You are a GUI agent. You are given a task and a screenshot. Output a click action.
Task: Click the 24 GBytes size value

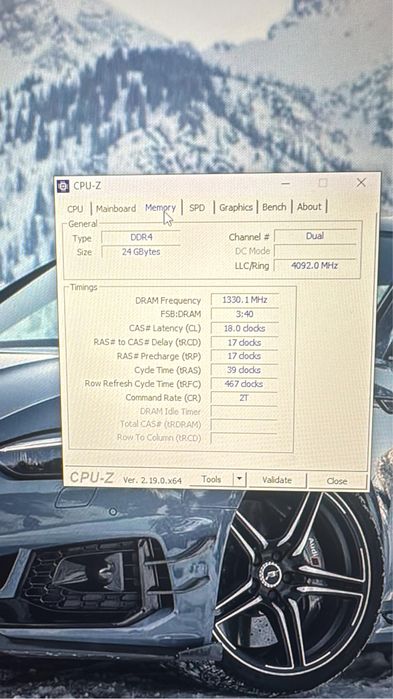click(x=141, y=252)
